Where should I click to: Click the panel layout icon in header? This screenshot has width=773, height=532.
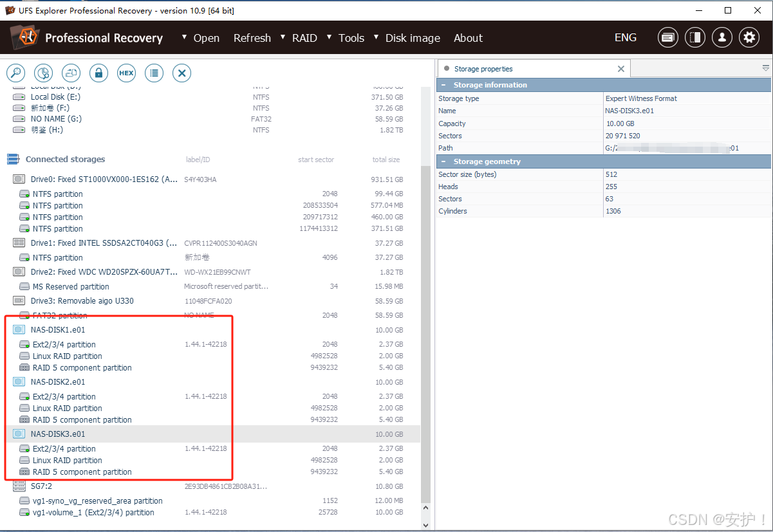point(694,37)
